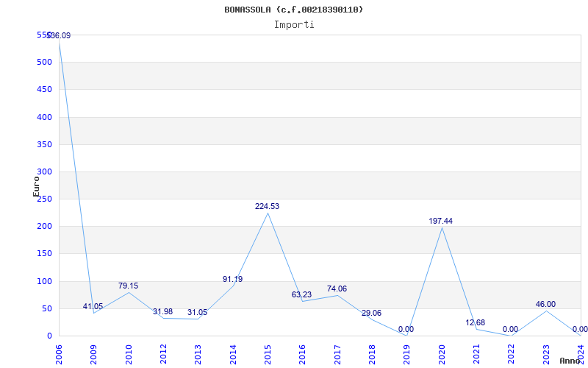
Task: Select the 2016 year label
Action: (x=303, y=354)
